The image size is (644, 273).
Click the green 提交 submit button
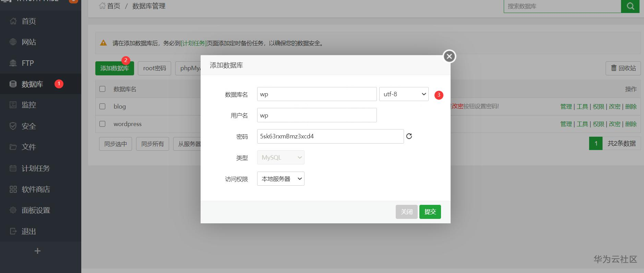(430, 212)
